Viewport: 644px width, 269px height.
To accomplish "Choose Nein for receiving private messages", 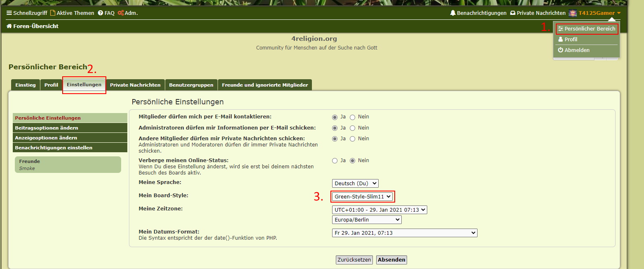I will [352, 139].
